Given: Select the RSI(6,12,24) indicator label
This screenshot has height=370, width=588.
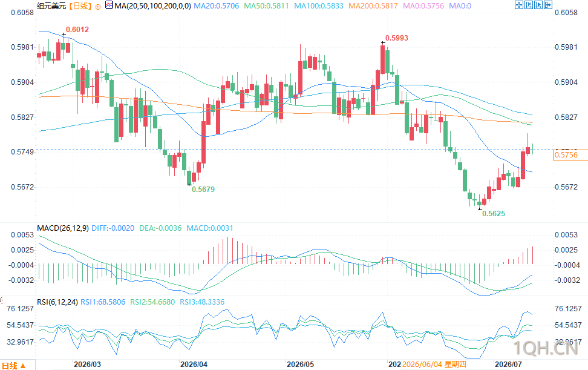Looking at the screenshot, I should [x=57, y=302].
